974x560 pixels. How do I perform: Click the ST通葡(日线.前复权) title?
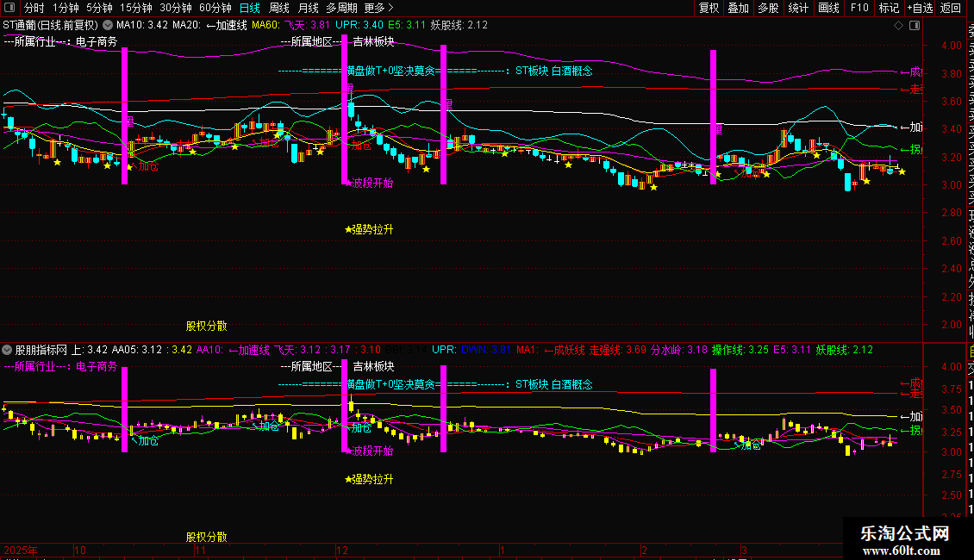coord(50,25)
